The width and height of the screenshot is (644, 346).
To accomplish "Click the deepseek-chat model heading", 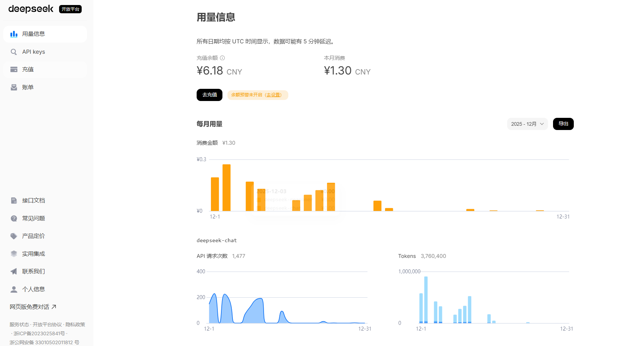I will pos(217,240).
